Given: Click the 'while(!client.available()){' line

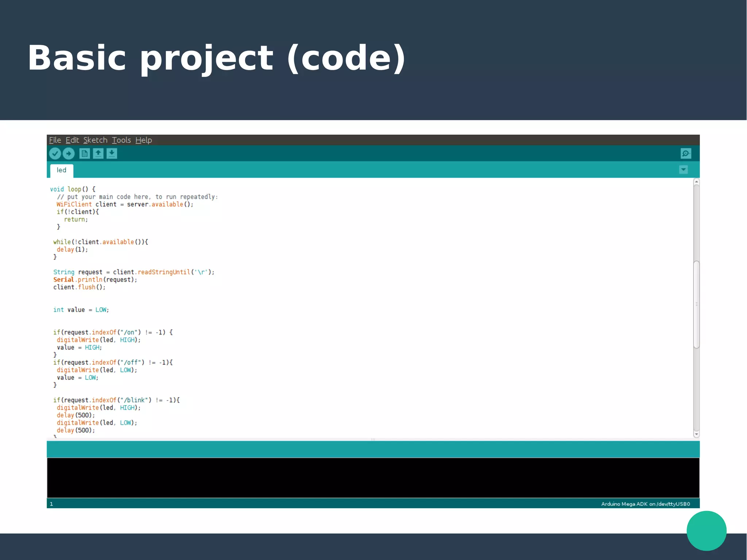Looking at the screenshot, I should [x=101, y=242].
